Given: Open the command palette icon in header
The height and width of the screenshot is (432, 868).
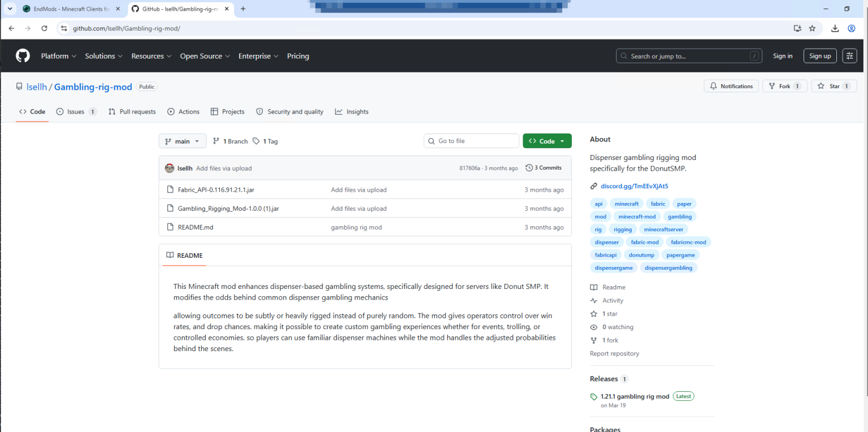Looking at the screenshot, I should (x=849, y=56).
